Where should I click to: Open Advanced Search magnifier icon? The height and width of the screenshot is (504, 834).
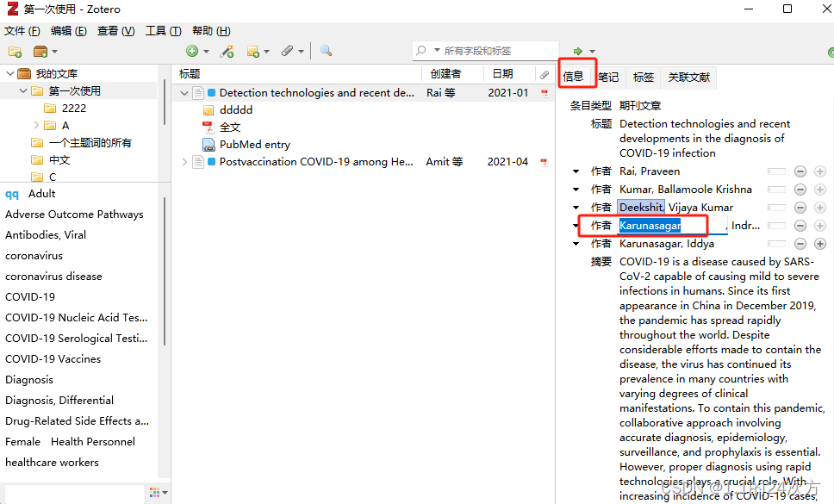click(326, 51)
